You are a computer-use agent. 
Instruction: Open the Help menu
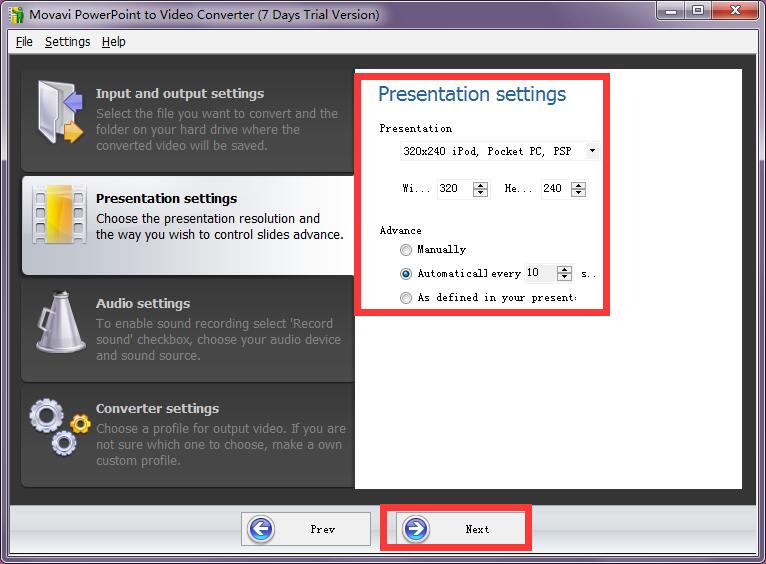click(113, 42)
